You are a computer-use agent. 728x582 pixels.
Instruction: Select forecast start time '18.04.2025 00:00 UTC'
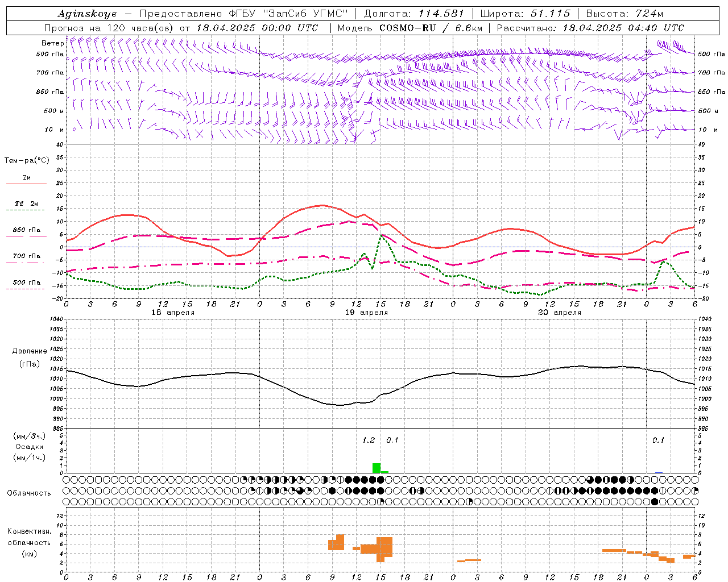click(257, 28)
